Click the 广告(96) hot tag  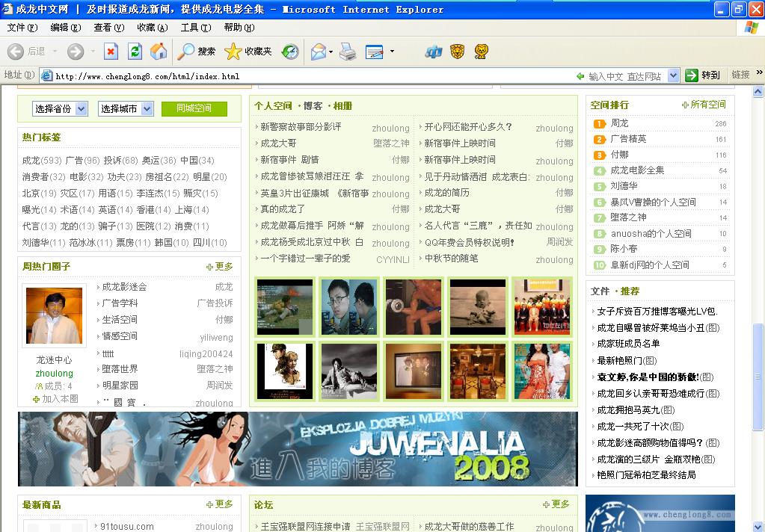pos(82,161)
